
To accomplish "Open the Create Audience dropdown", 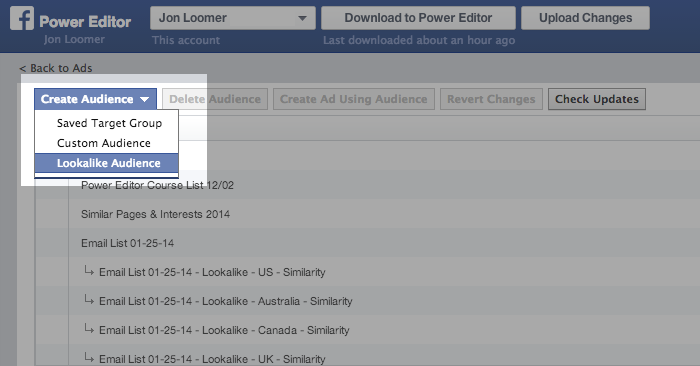I will pyautogui.click(x=96, y=99).
